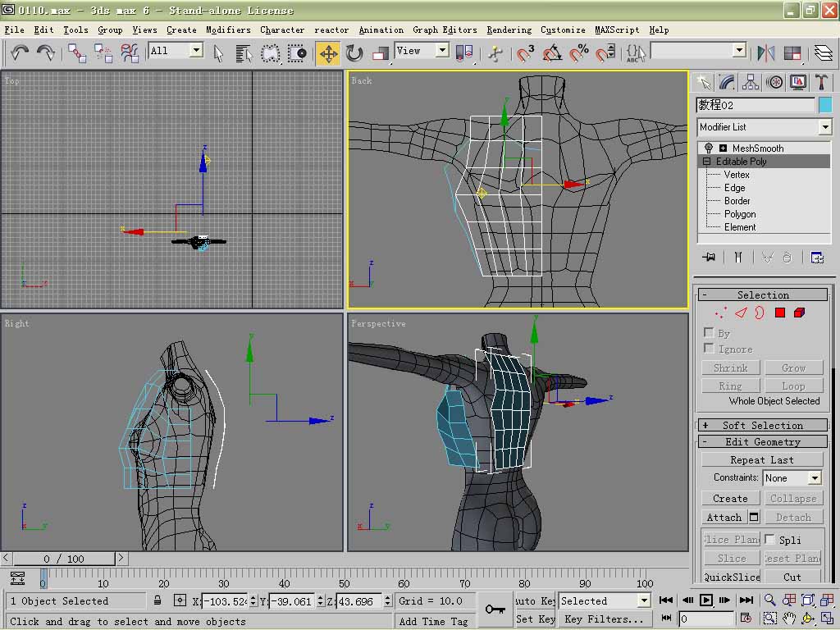Image resolution: width=840 pixels, height=630 pixels.
Task: Click the Repeat Last button
Action: pyautogui.click(x=762, y=459)
